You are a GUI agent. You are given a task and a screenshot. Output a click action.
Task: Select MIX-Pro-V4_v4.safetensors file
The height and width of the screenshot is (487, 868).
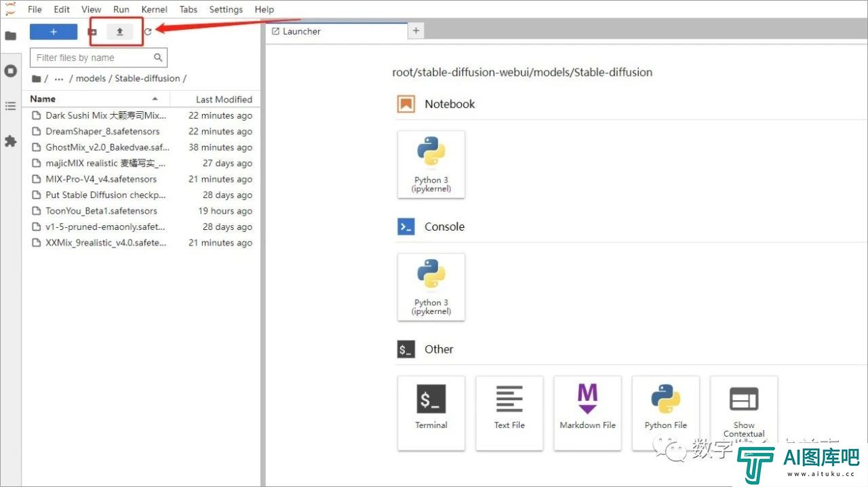click(142, 179)
